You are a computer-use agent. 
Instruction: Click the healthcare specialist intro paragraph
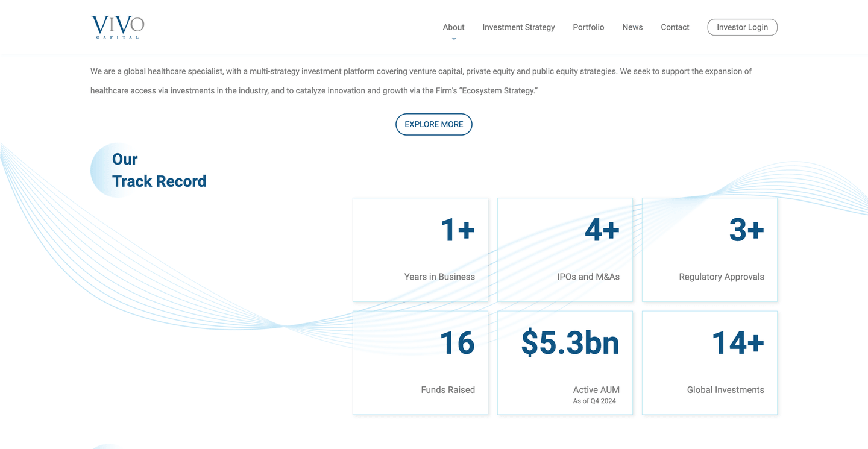click(x=421, y=81)
